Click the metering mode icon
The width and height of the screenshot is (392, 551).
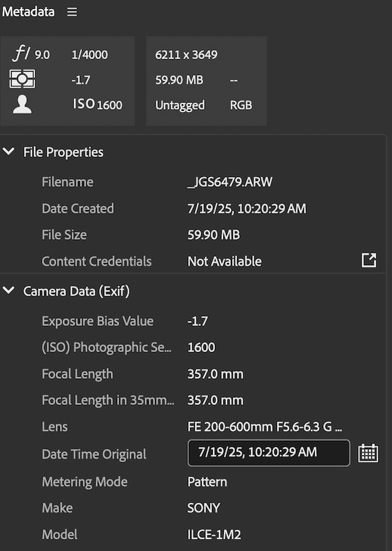pos(22,79)
